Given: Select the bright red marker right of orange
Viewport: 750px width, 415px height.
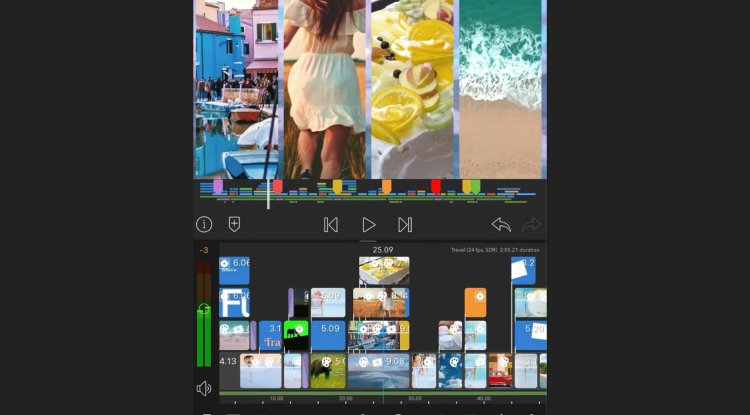Looking at the screenshot, I should [436, 186].
